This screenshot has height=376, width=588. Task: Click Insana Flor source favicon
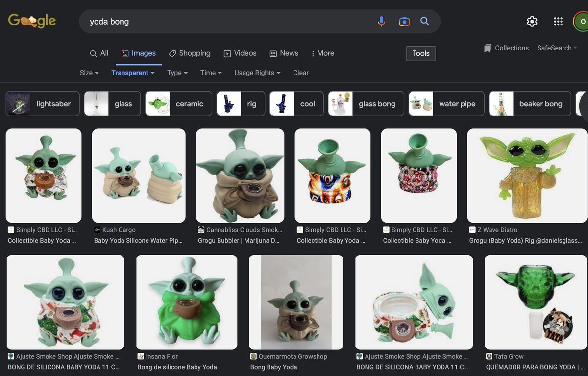click(x=141, y=356)
